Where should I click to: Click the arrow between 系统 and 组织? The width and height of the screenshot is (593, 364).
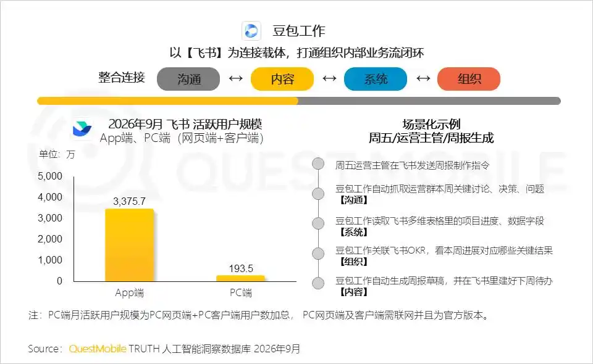click(423, 78)
